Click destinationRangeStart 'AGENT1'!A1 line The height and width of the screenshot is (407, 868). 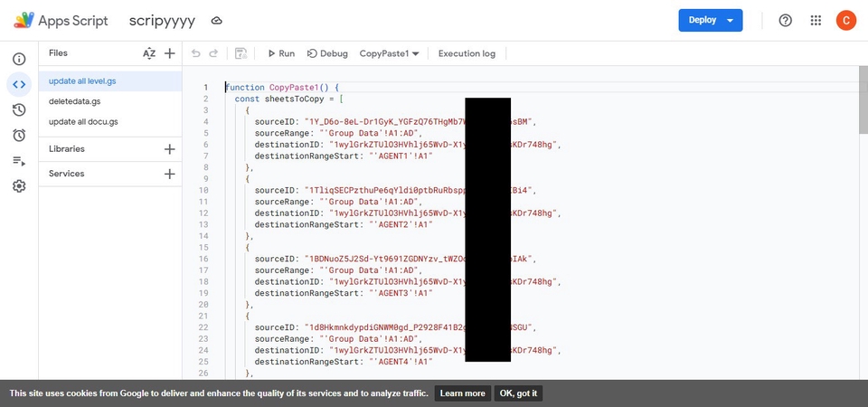click(344, 156)
